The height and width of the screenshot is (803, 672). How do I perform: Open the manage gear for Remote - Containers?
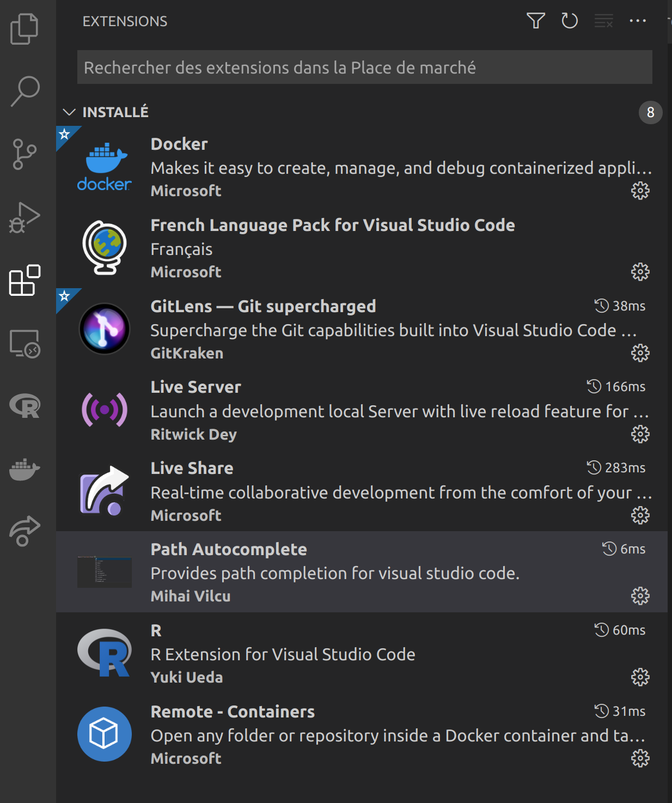(640, 758)
